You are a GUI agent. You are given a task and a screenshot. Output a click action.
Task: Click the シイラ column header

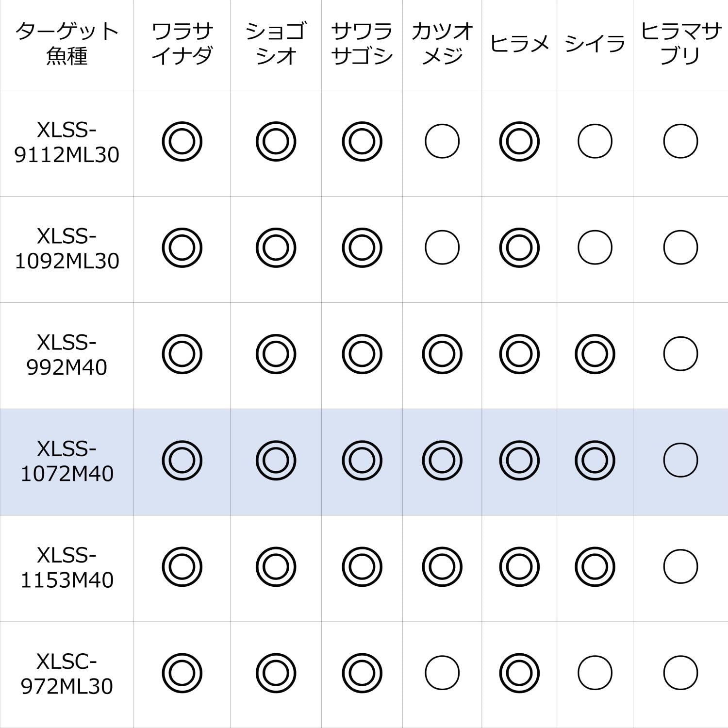(x=595, y=44)
